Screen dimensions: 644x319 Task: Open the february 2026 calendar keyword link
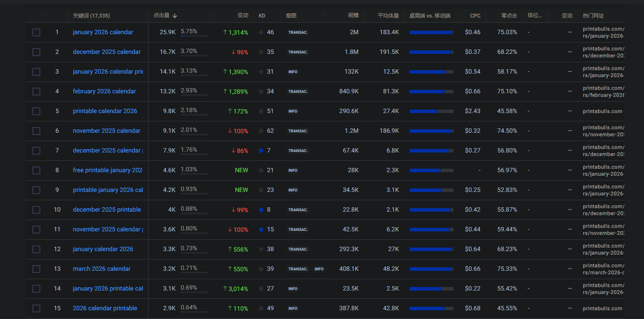point(104,92)
